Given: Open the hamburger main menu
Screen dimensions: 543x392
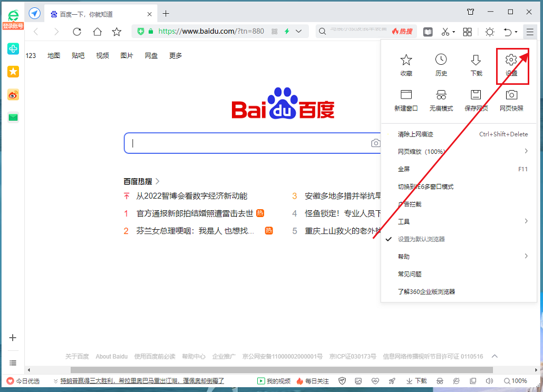Looking at the screenshot, I should pos(530,32).
